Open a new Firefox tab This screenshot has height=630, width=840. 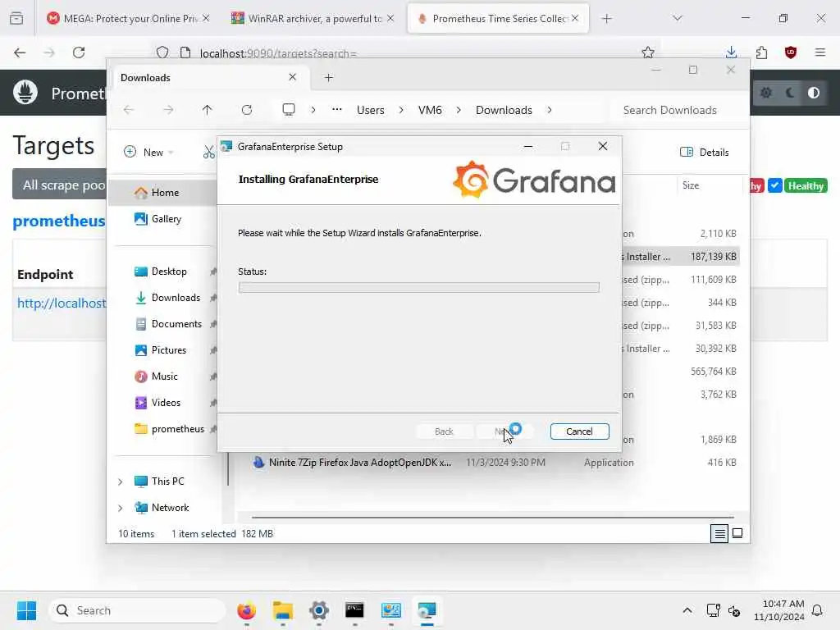click(x=606, y=19)
